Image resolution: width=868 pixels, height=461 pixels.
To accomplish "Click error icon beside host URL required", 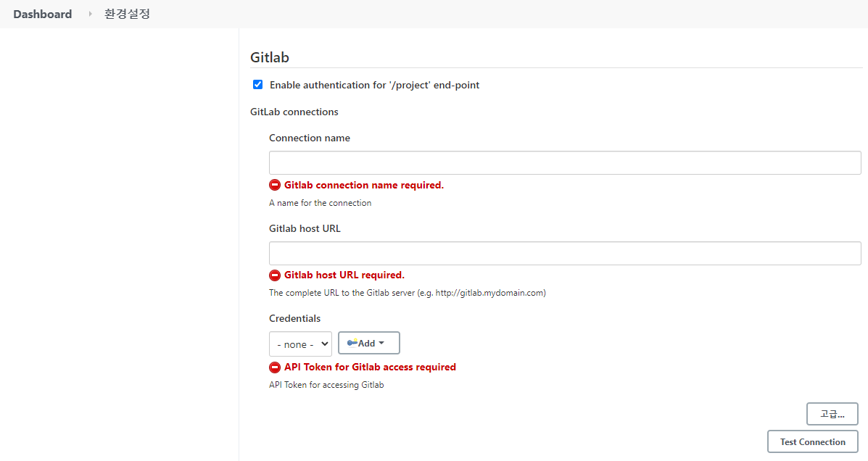I will (x=275, y=275).
